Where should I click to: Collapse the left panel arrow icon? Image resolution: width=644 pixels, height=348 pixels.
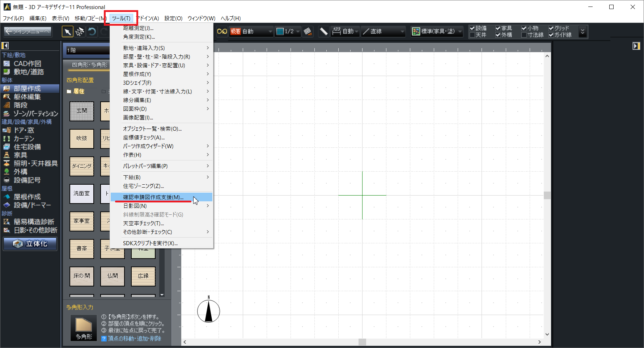pyautogui.click(x=5, y=46)
